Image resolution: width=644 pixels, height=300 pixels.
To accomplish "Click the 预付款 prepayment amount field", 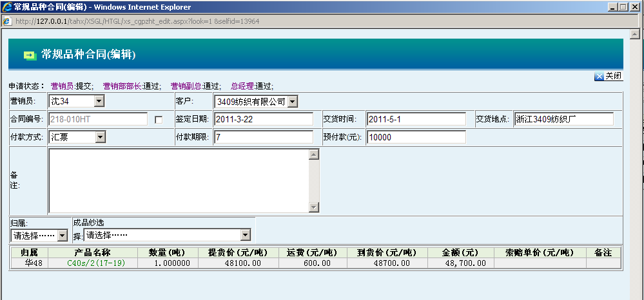I will click(416, 137).
